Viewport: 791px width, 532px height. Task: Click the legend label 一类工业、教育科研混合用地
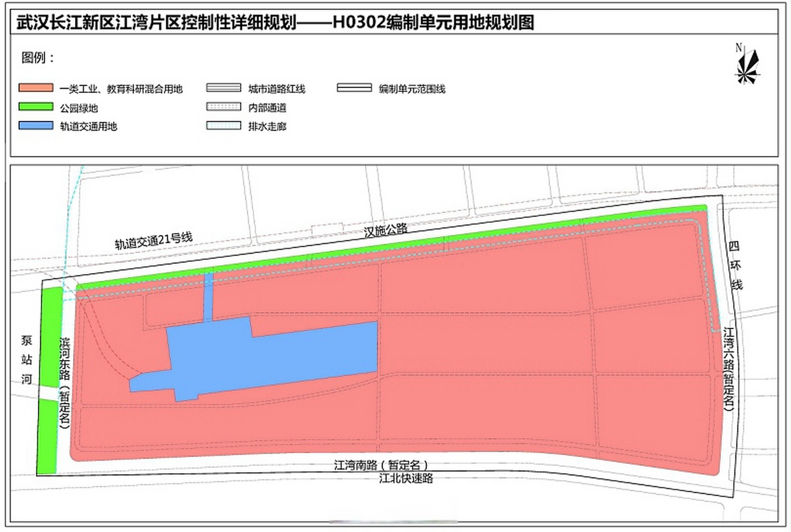(121, 89)
